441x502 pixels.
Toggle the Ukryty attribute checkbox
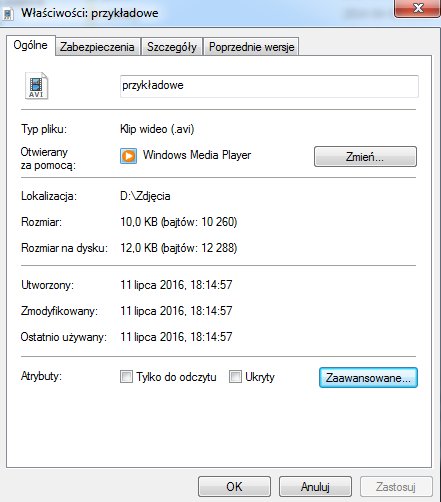point(235,377)
